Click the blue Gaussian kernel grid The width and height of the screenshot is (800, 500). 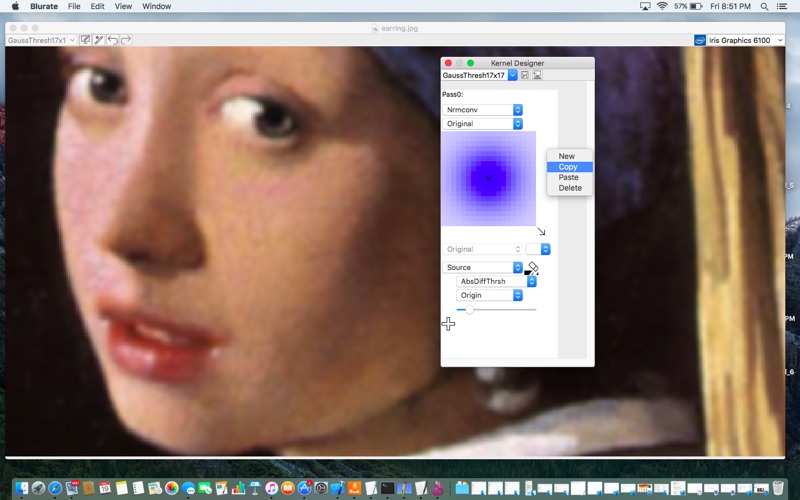pyautogui.click(x=489, y=179)
